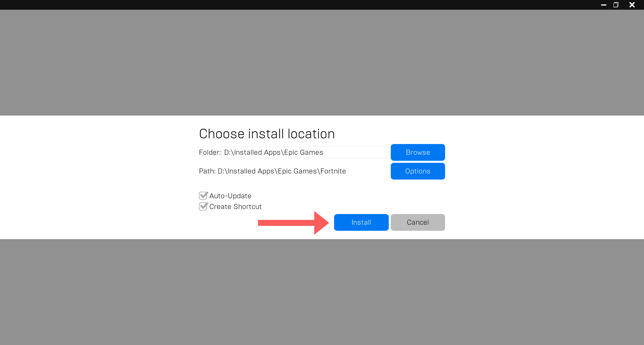The image size is (644, 345).
Task: Cancel the installation dialog
Action: pyautogui.click(x=418, y=222)
